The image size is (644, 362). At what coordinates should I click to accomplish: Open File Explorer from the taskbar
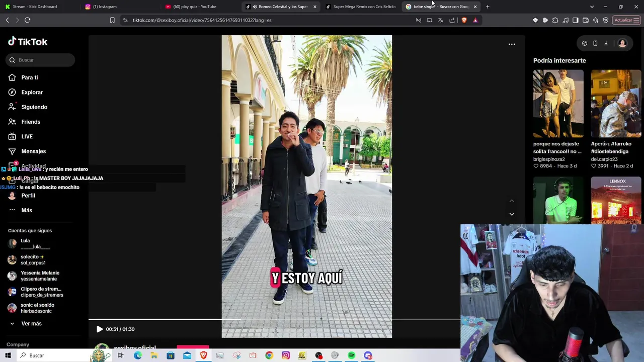(x=154, y=355)
